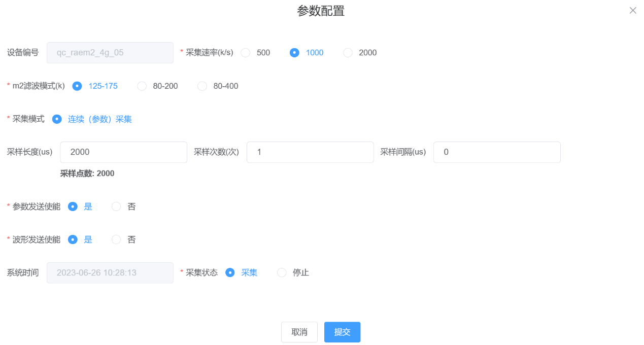The height and width of the screenshot is (345, 644).
Task: Set 采集状态 to 停止
Action: point(293,272)
